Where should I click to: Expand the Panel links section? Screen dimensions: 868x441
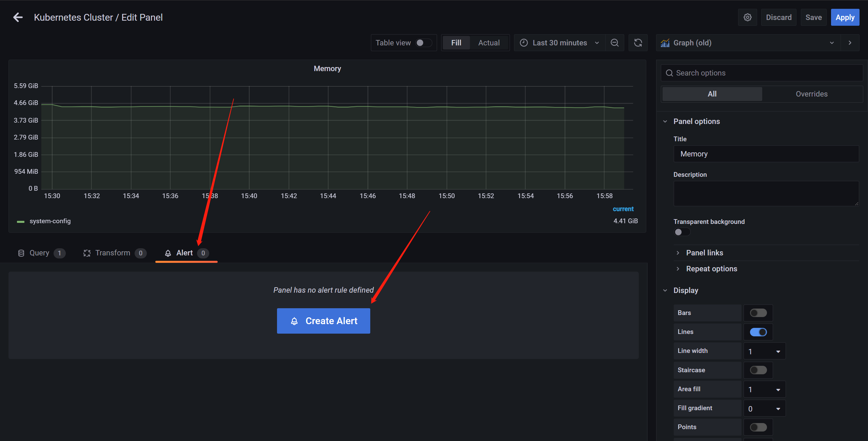coord(704,253)
